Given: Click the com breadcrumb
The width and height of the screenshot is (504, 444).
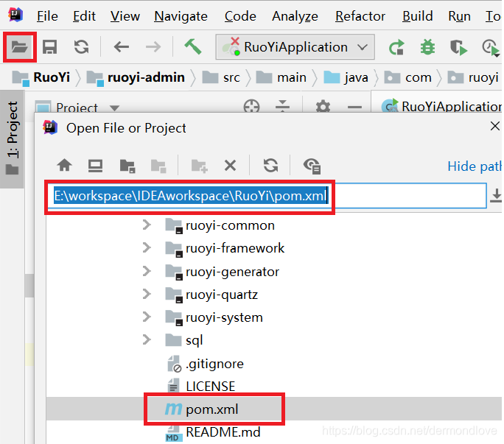Looking at the screenshot, I should coord(408,77).
